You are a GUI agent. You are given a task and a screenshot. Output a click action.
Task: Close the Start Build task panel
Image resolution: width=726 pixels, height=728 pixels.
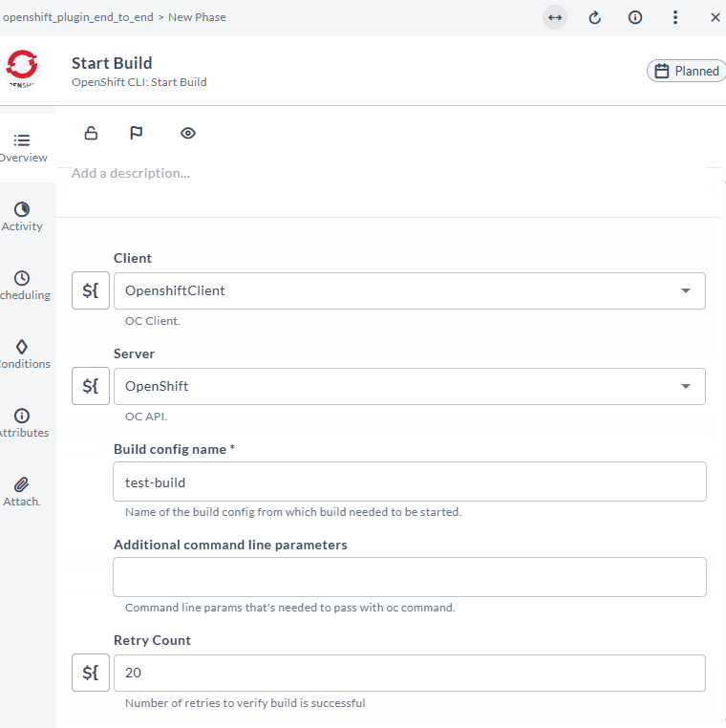[715, 17]
